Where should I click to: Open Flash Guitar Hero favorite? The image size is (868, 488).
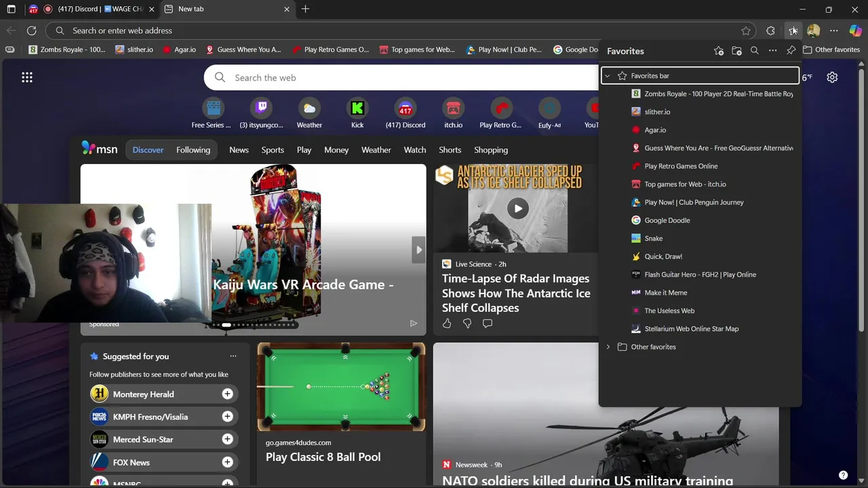coord(700,274)
